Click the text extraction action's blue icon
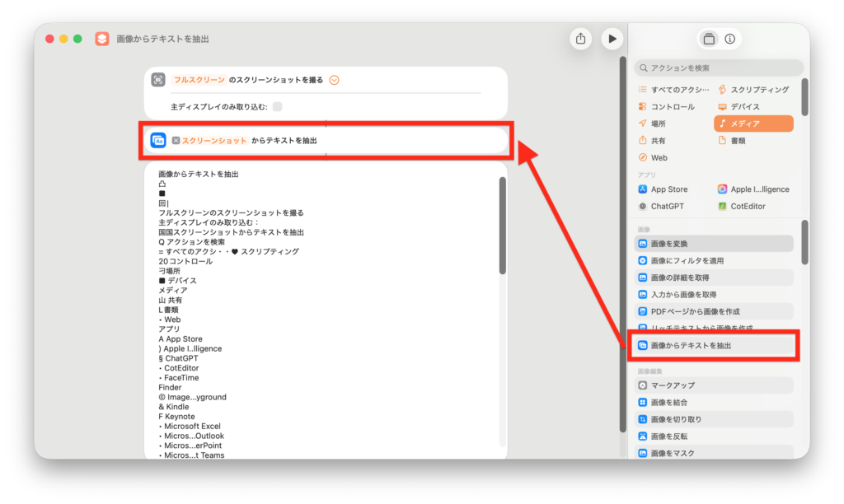844x504 pixels. coord(158,141)
